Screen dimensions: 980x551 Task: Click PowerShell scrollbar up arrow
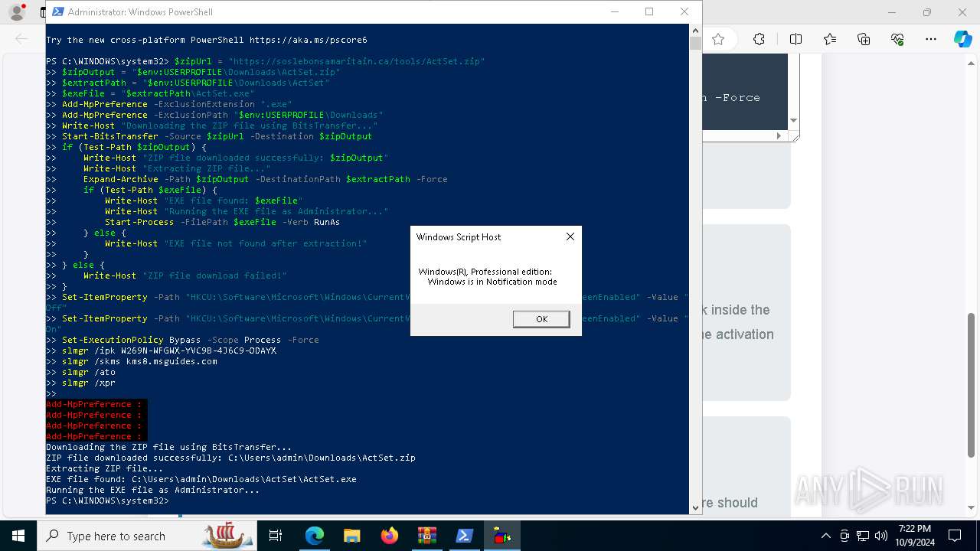click(x=695, y=31)
